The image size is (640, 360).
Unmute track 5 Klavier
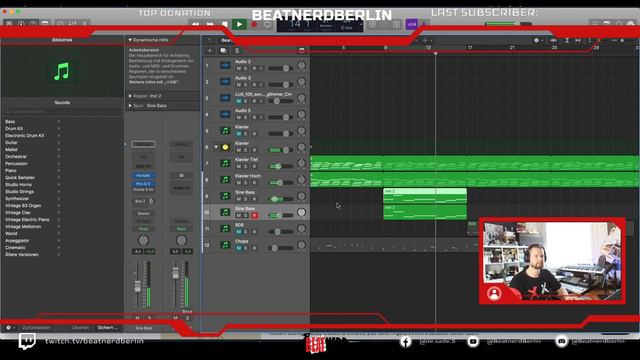point(239,134)
